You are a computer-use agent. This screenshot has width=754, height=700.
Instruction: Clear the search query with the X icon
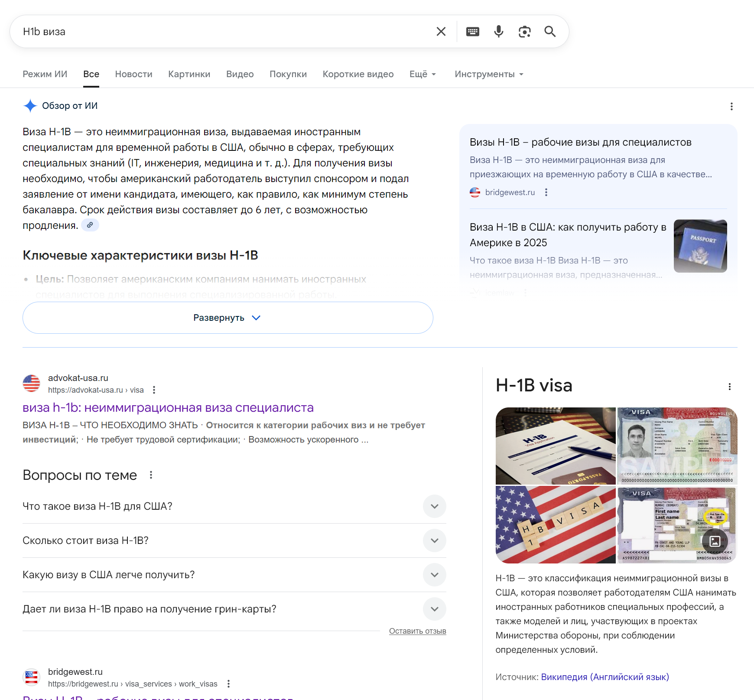point(441,32)
